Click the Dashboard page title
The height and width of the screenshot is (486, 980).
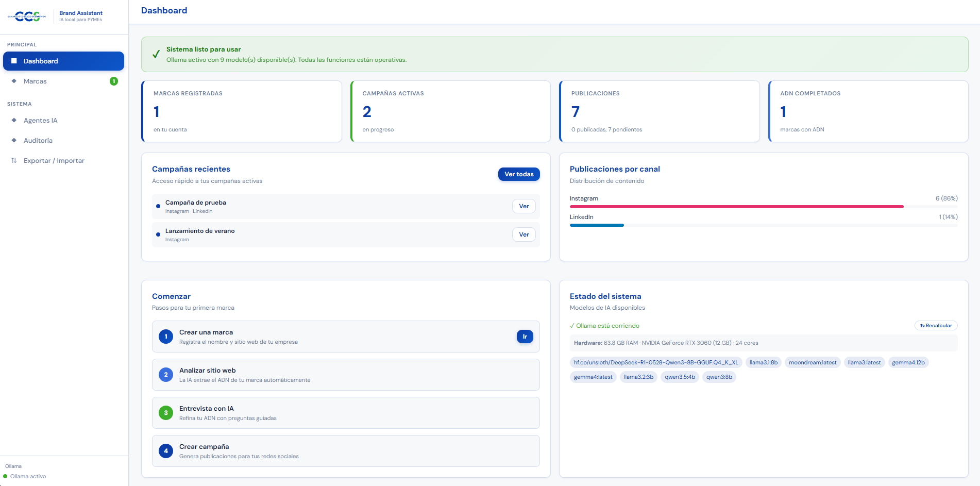point(164,10)
